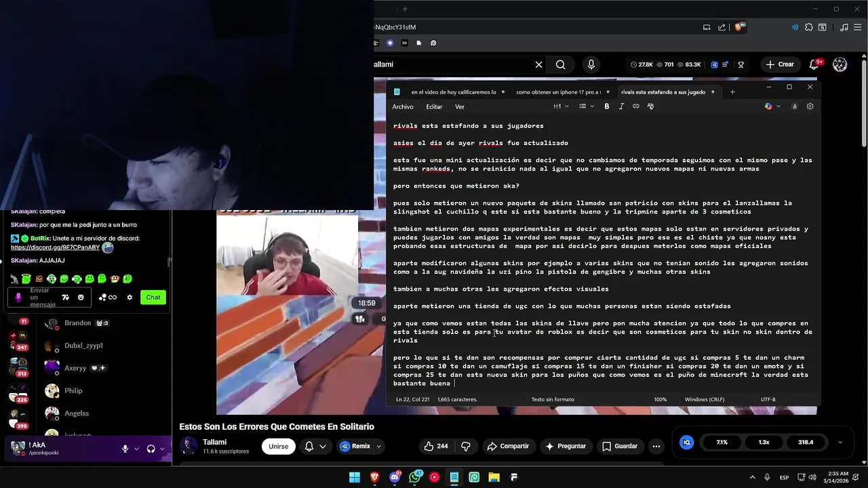Open browser extensions puzzle icon

[808, 27]
